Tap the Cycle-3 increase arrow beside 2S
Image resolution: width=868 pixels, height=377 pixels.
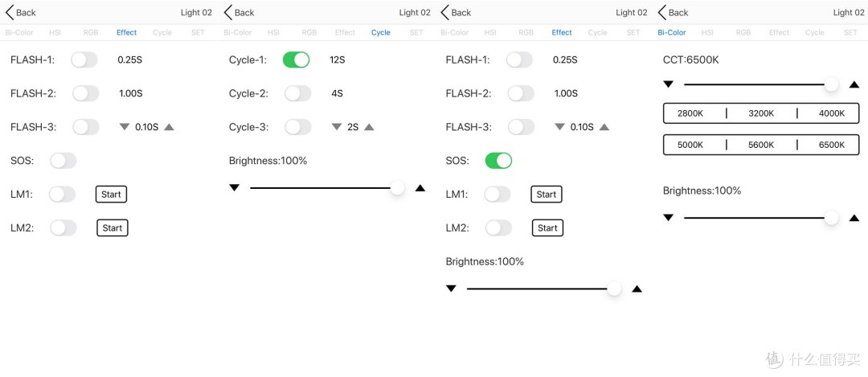point(369,127)
